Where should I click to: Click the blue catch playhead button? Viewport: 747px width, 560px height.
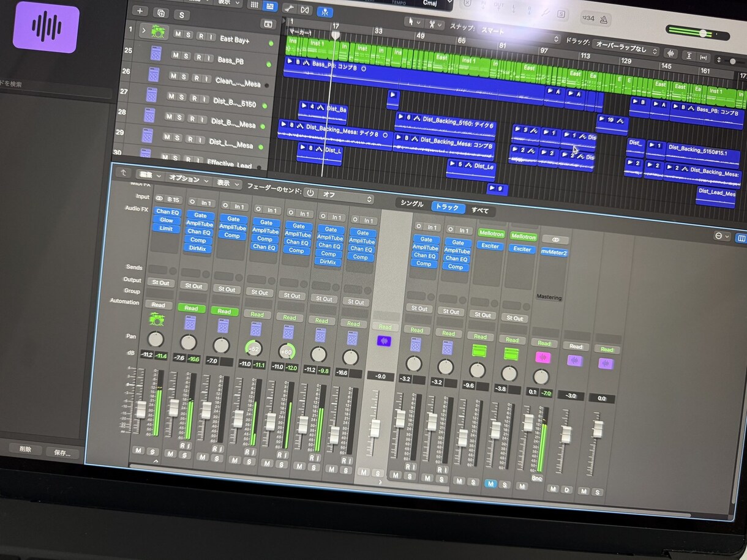(x=326, y=11)
